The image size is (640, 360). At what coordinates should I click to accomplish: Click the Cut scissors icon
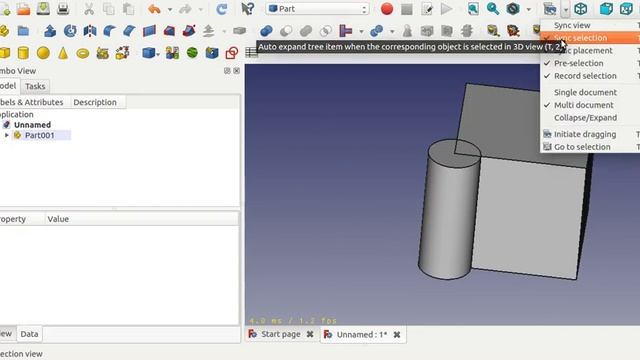tap(89, 9)
